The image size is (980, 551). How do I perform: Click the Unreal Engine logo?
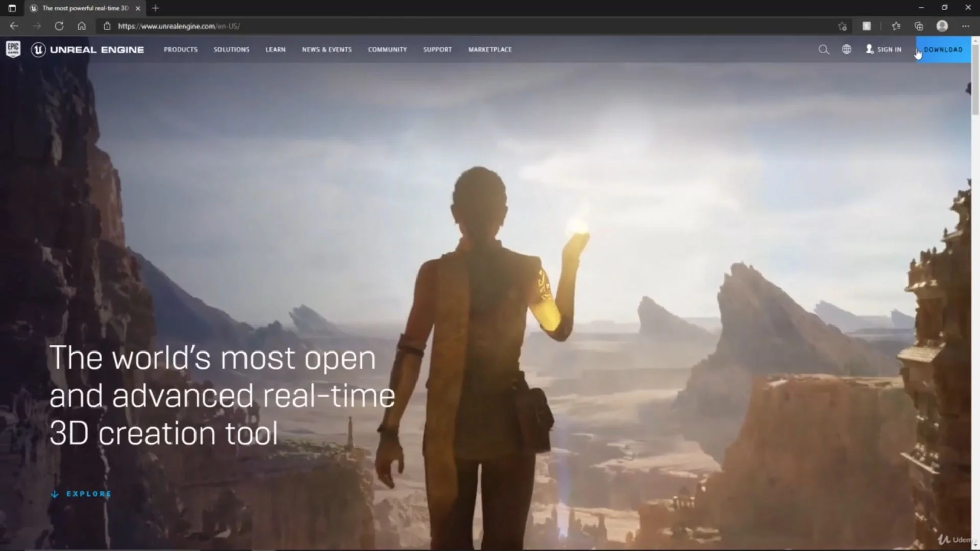point(88,49)
